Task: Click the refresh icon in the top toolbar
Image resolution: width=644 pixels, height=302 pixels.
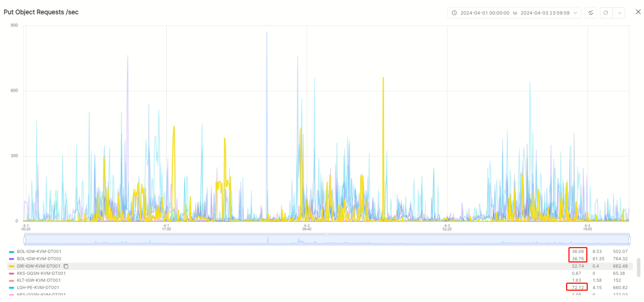Action: click(x=606, y=13)
